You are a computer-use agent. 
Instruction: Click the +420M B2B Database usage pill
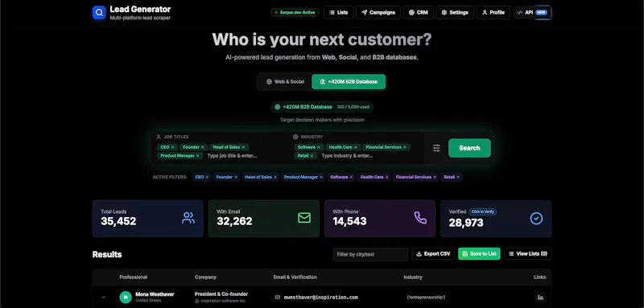click(x=321, y=107)
